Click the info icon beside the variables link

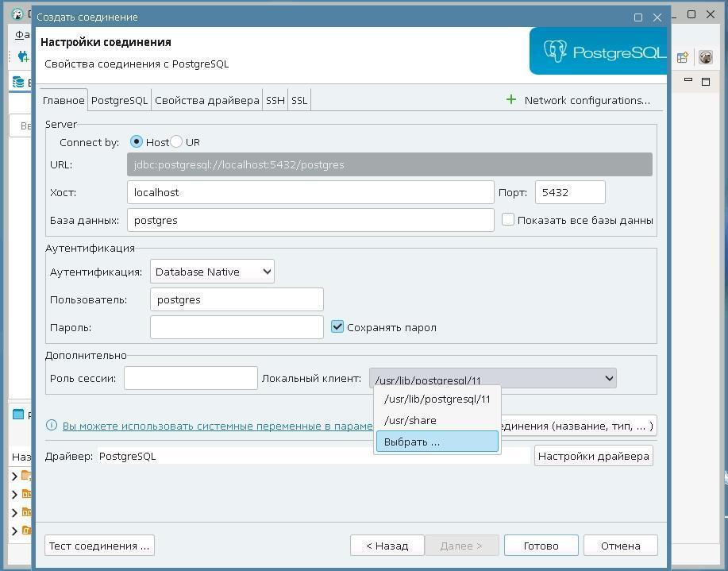52,426
